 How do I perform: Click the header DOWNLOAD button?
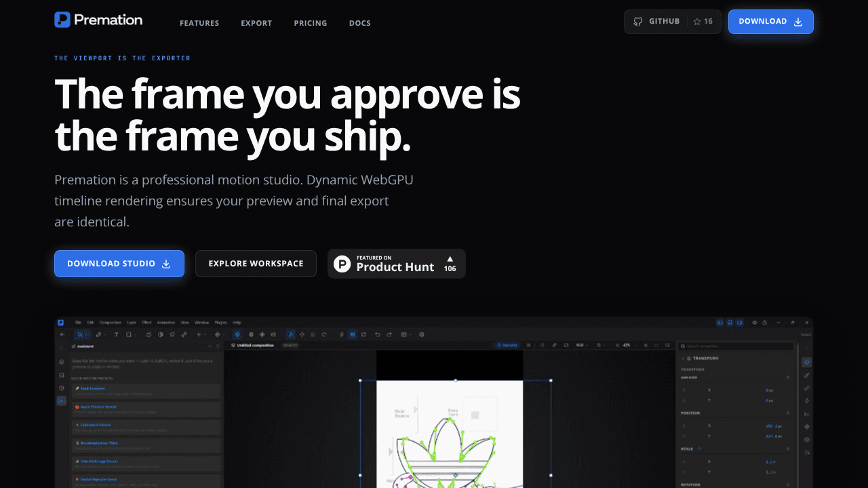click(771, 22)
